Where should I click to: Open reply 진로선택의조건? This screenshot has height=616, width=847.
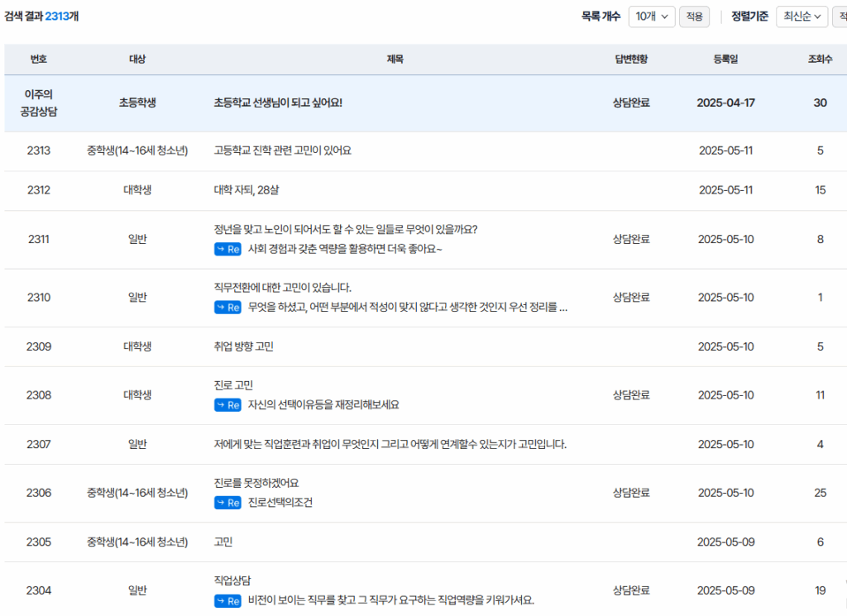280,503
